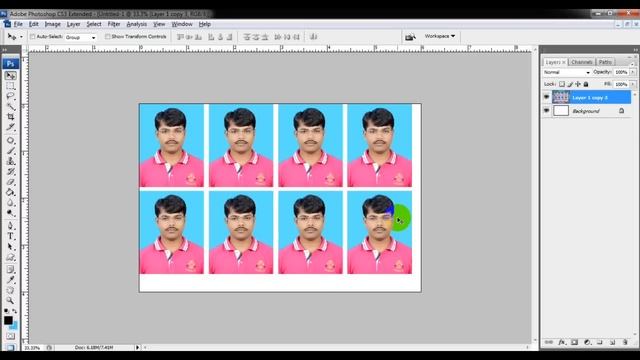Enable Show Transform Controls checkbox
Viewport: 640px width, 360px height.
(x=107, y=36)
